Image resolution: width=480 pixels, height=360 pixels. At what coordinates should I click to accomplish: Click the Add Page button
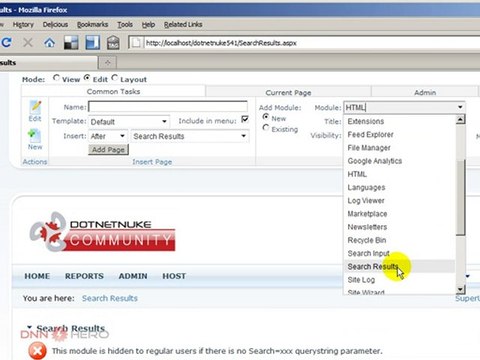[x=108, y=150]
